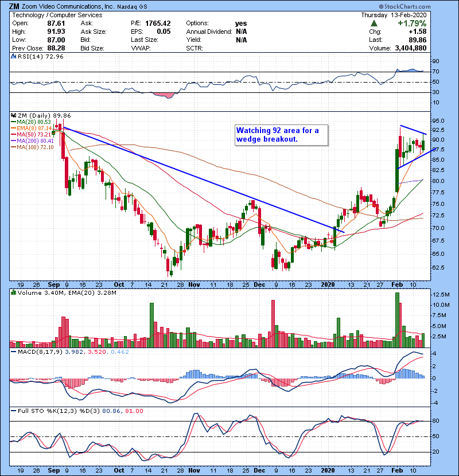Click the 90 level on RSI axis
The width and height of the screenshot is (459, 476).
click(x=435, y=61)
